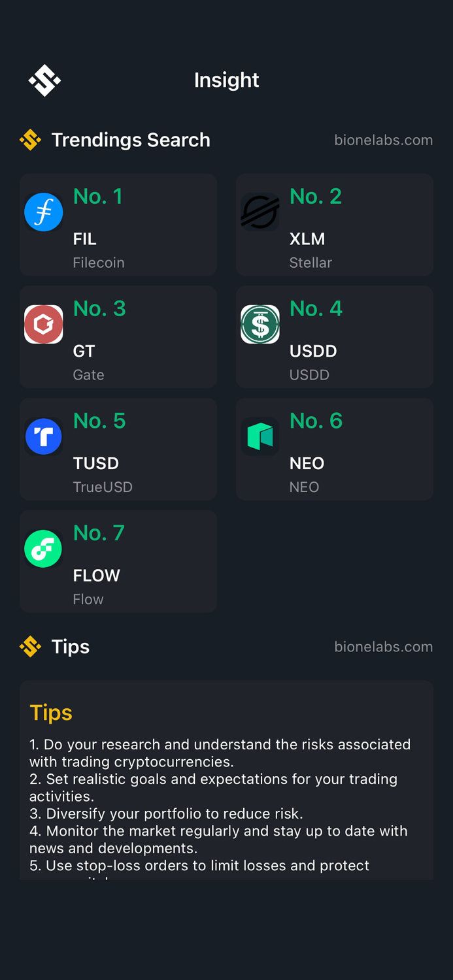Click the app logo at the top
This screenshot has height=980, width=453.
(44, 80)
